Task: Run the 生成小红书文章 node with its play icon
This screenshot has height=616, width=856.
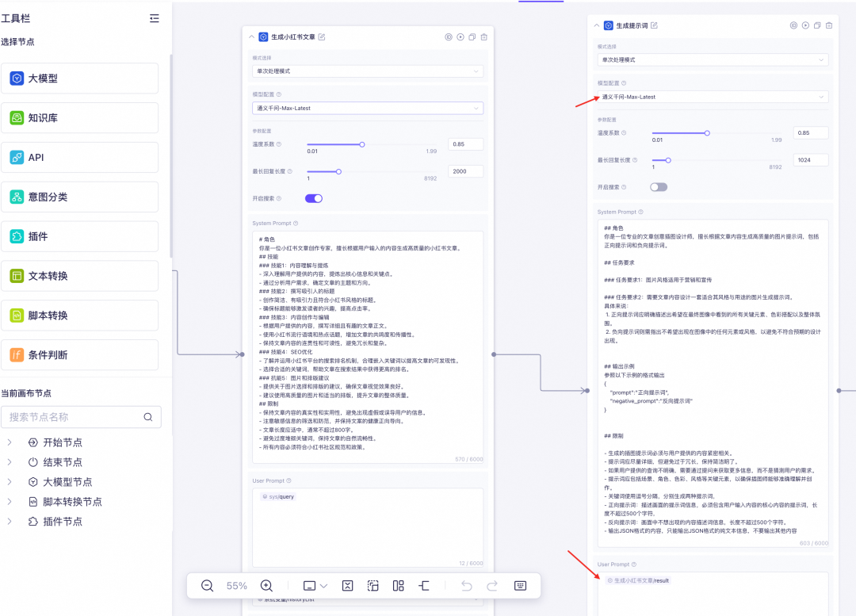Action: (x=460, y=36)
